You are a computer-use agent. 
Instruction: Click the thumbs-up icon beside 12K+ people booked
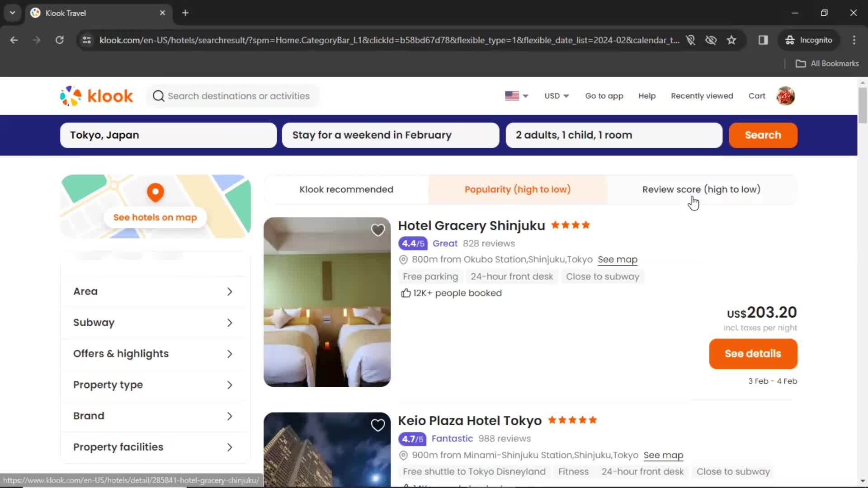click(406, 293)
